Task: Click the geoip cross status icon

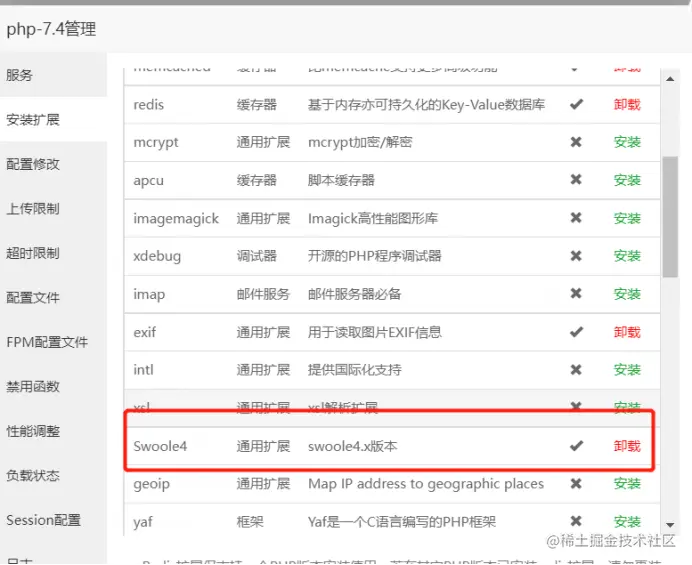Action: 576,484
